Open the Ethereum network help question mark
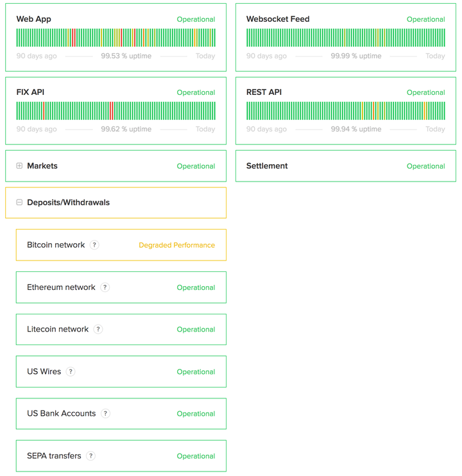Image resolution: width=462 pixels, height=476 pixels. click(x=105, y=287)
